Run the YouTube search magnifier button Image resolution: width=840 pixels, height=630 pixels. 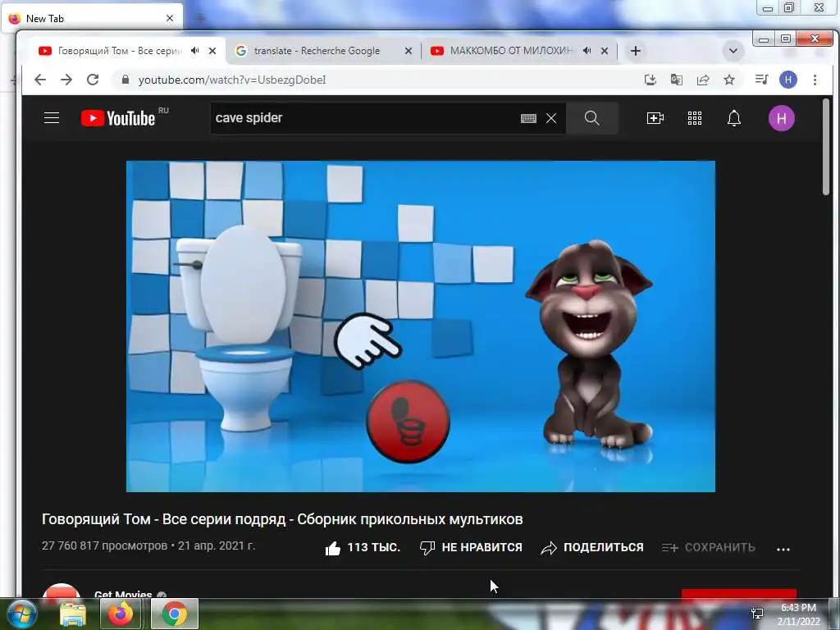pyautogui.click(x=592, y=118)
